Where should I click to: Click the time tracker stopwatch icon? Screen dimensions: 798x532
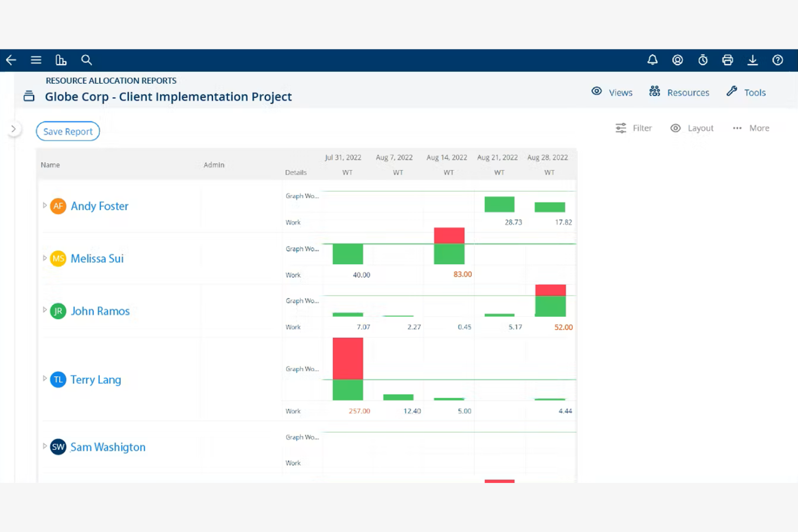pos(703,60)
